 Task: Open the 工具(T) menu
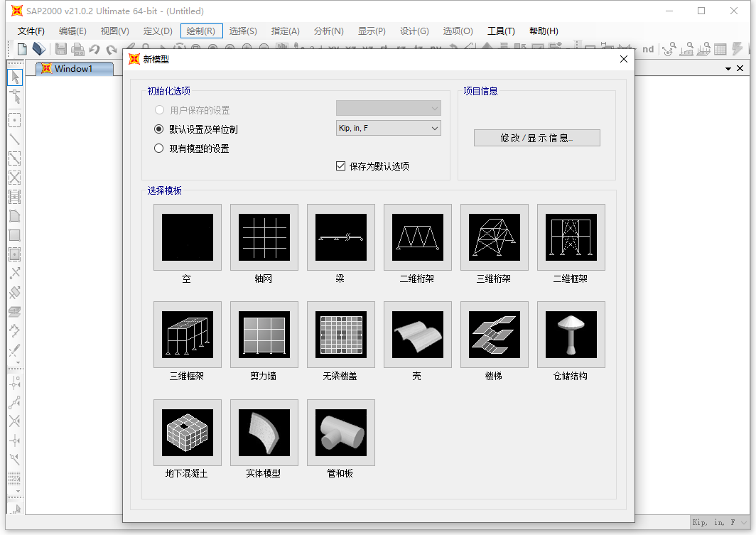click(x=501, y=31)
